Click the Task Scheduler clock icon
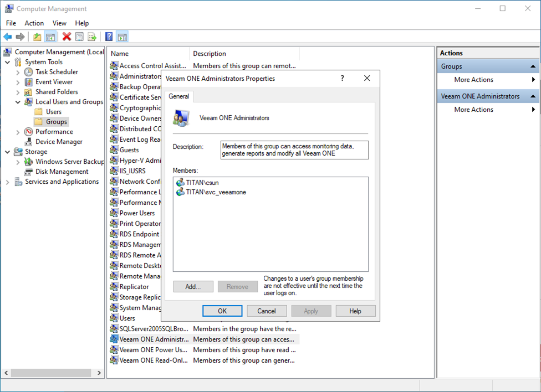The width and height of the screenshot is (541, 392). (x=29, y=72)
